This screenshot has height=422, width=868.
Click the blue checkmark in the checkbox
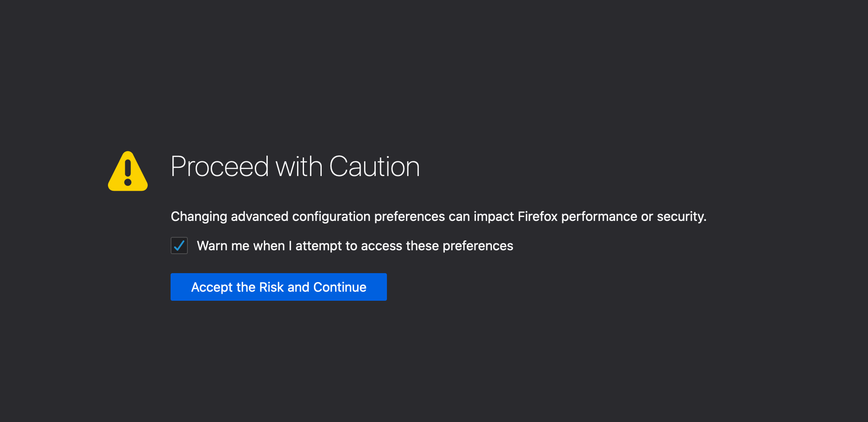(x=179, y=246)
